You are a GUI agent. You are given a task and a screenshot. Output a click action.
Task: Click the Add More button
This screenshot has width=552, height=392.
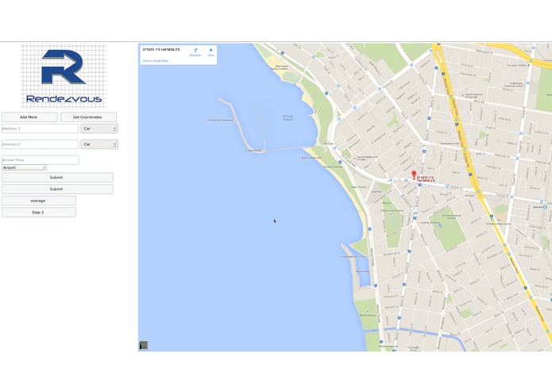(x=29, y=117)
